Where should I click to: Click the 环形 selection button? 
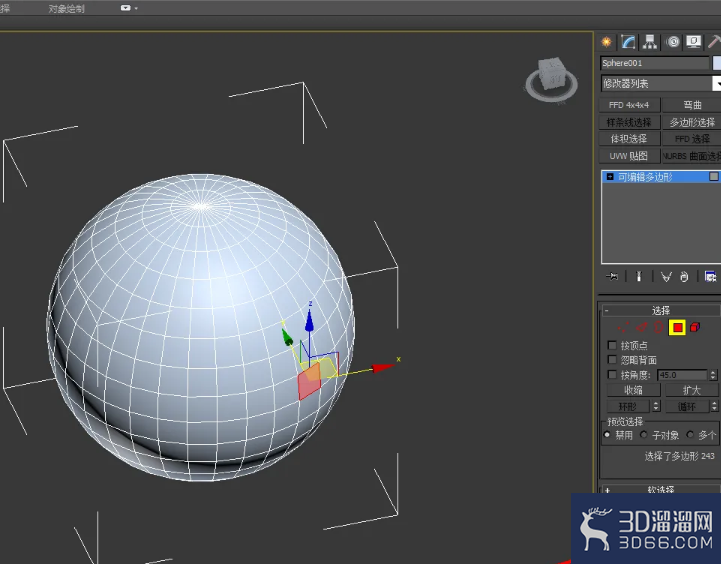[x=628, y=406]
